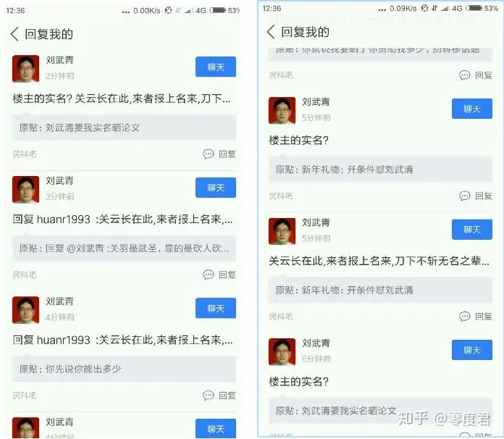This screenshot has width=504, height=439.
Task: Open quoted post 你先说你能出多少
Action: click(x=124, y=369)
